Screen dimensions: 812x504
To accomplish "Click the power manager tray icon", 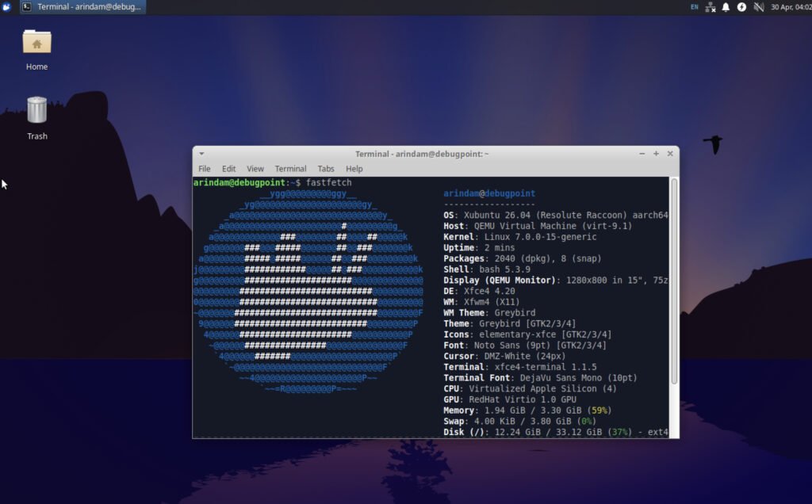I will coord(742,6).
